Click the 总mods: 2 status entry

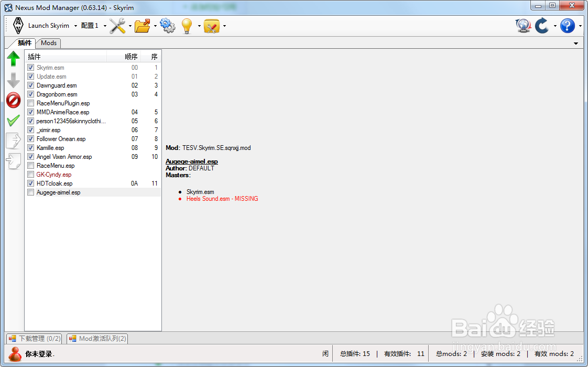pyautogui.click(x=451, y=353)
